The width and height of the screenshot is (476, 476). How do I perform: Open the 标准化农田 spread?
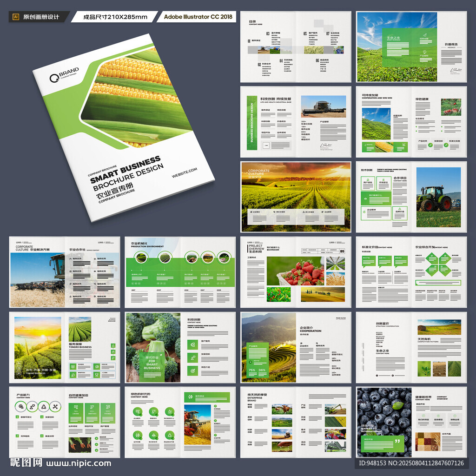(411, 272)
